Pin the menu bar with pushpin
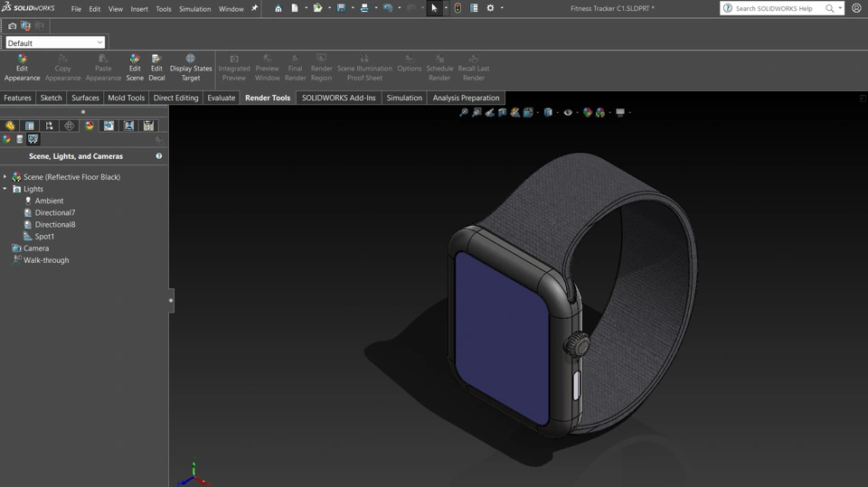 point(254,8)
